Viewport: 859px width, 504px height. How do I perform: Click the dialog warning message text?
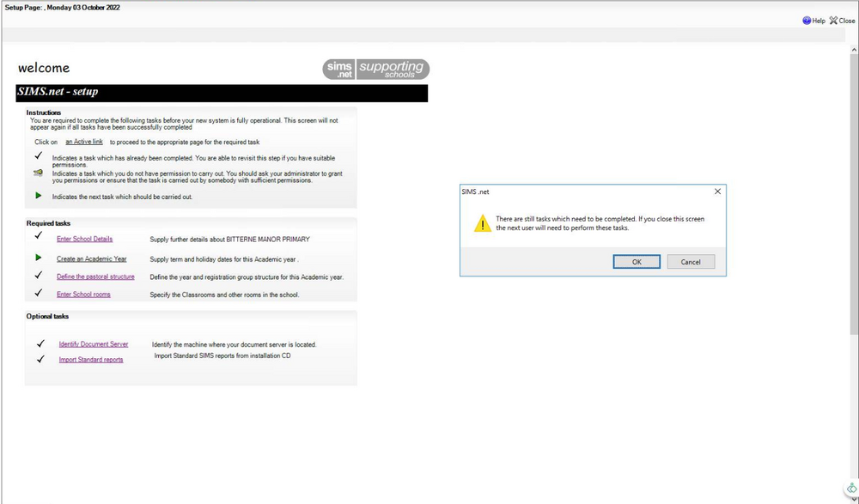(x=600, y=223)
